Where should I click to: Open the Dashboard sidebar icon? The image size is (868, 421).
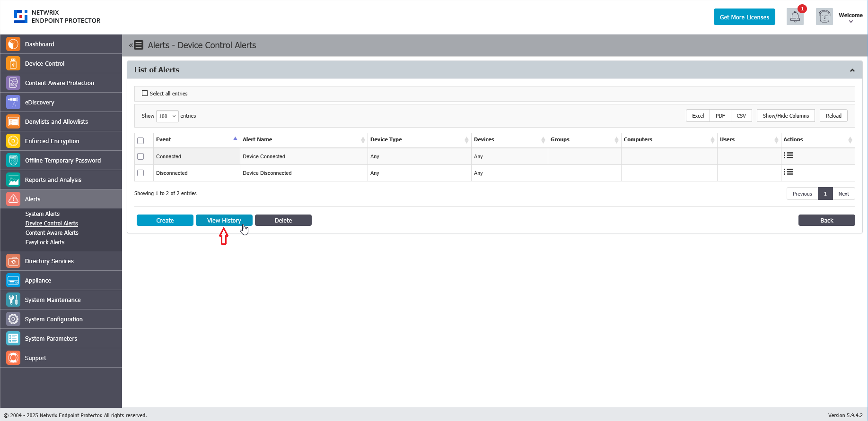pos(13,44)
